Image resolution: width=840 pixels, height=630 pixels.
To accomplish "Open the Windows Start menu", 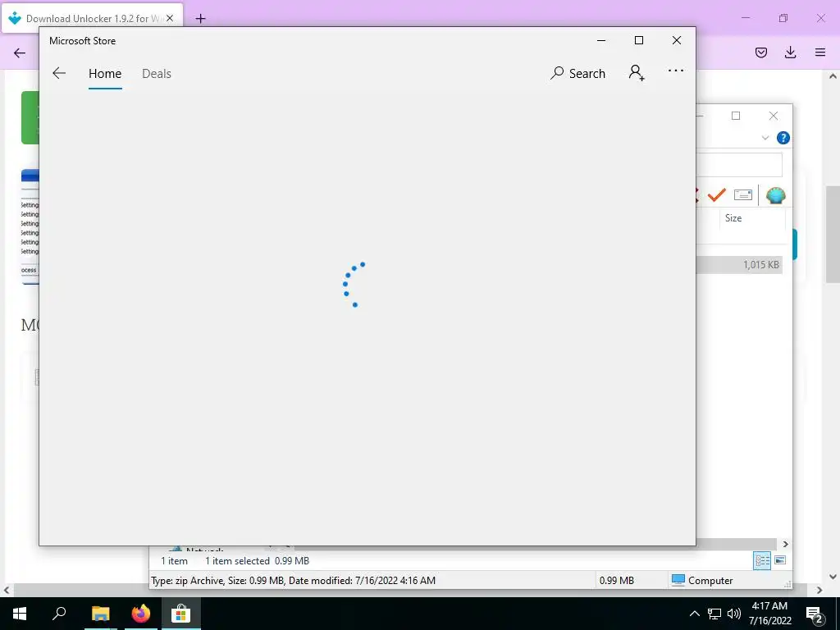I will [20, 614].
